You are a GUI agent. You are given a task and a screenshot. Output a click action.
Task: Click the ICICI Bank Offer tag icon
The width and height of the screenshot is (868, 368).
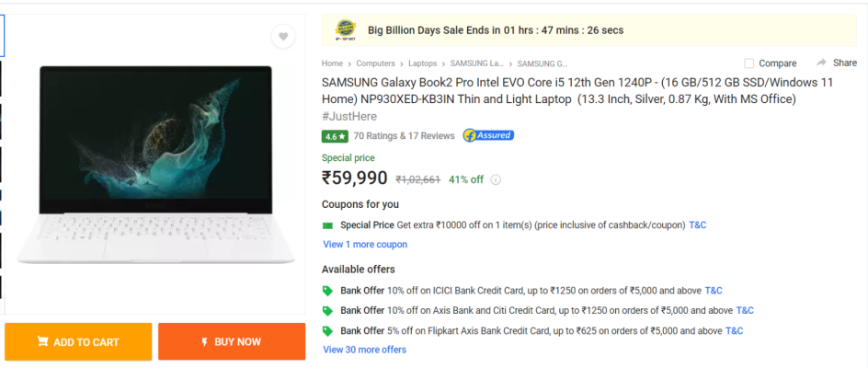327,291
